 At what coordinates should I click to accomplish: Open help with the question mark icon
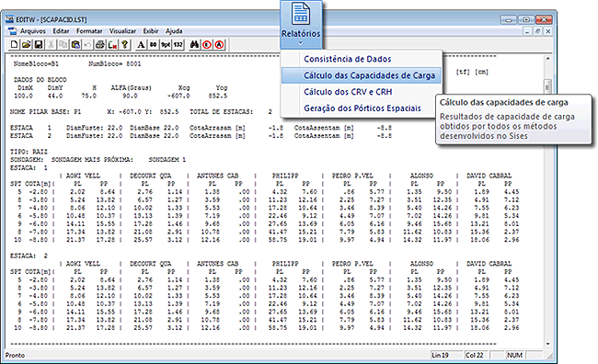(x=125, y=45)
